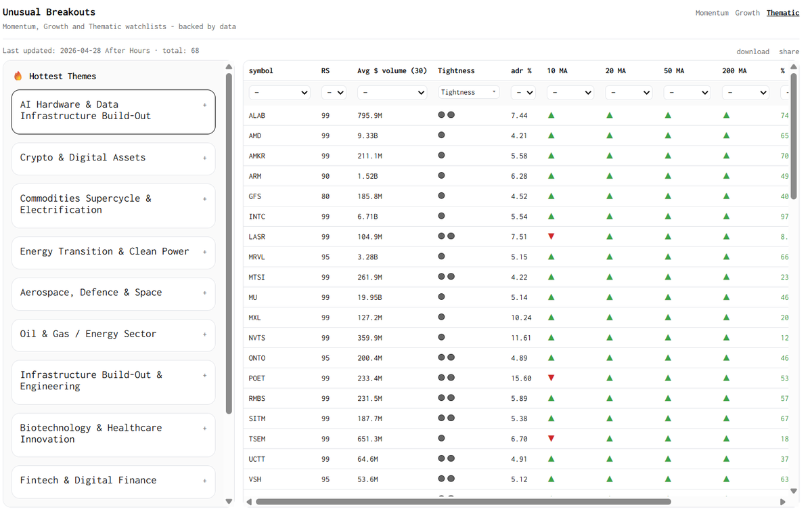Sort by the RS column header
This screenshot has width=812, height=520.
click(325, 70)
